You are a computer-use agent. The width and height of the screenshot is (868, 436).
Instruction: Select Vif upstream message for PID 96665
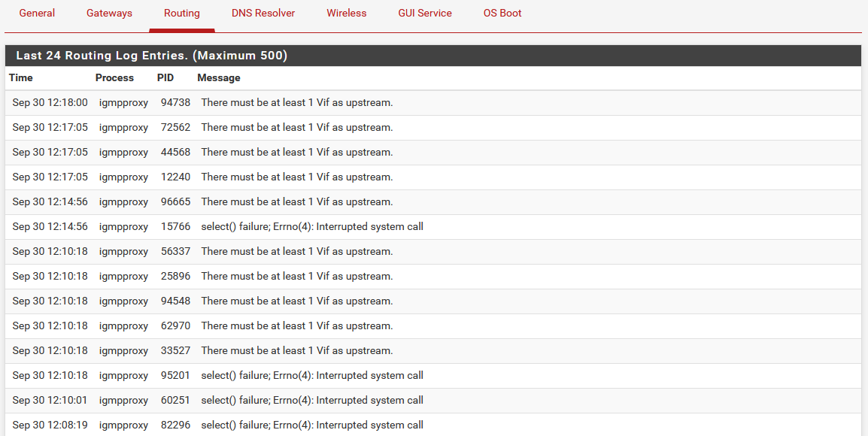pyautogui.click(x=296, y=202)
